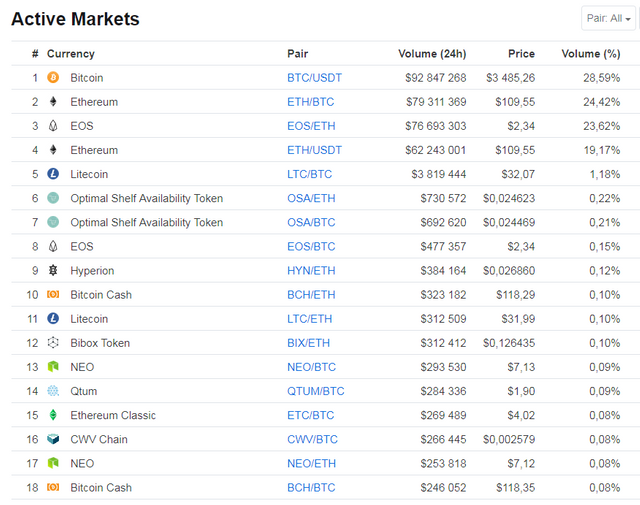
Task: Click the CWV Chain cube icon
Action: [53, 438]
